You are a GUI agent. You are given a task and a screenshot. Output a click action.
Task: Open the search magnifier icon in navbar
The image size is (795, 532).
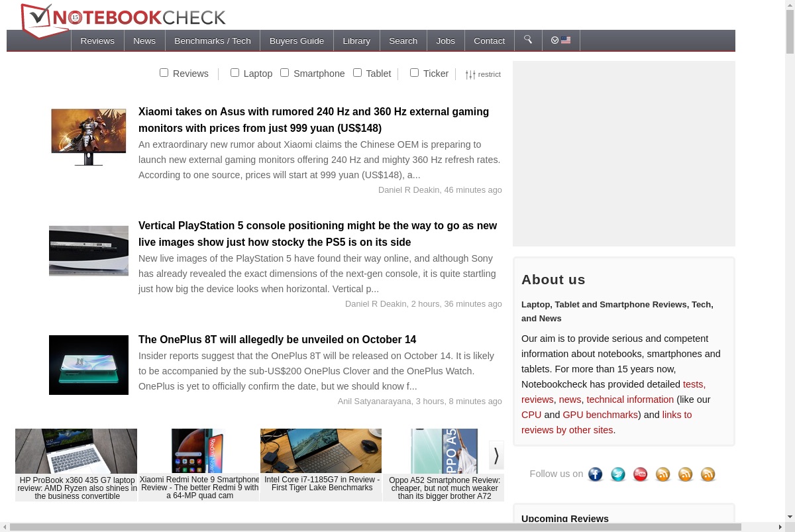click(x=528, y=40)
